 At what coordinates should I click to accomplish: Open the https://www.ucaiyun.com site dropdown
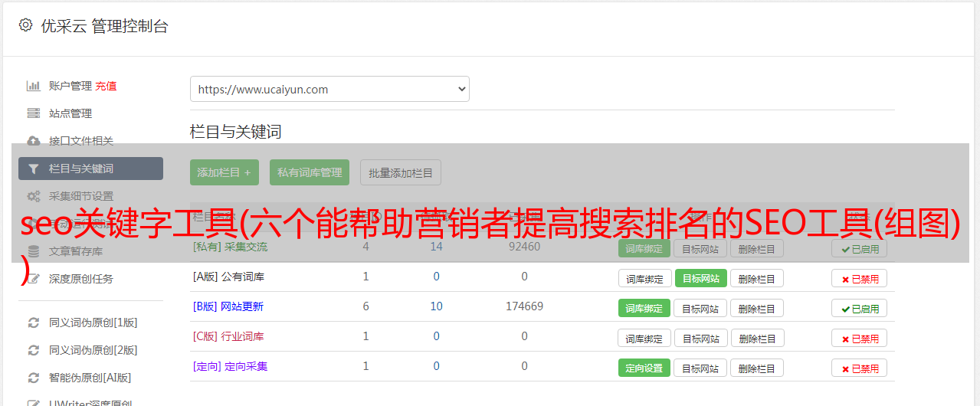(329, 89)
